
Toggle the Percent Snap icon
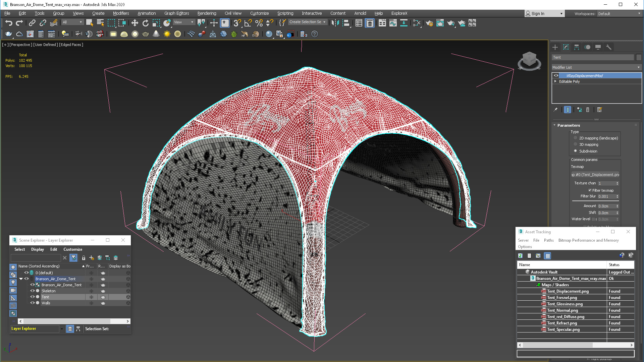coord(259,23)
